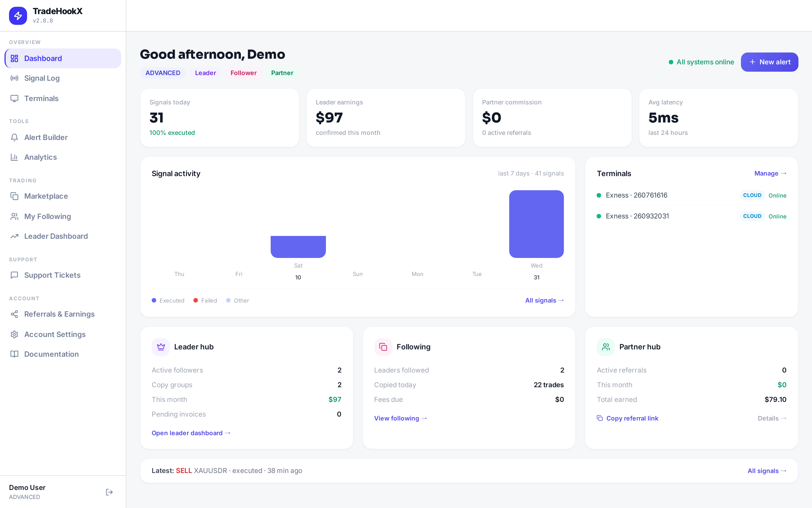This screenshot has width=812, height=508.
Task: Click the Analytics bar chart icon
Action: point(14,157)
